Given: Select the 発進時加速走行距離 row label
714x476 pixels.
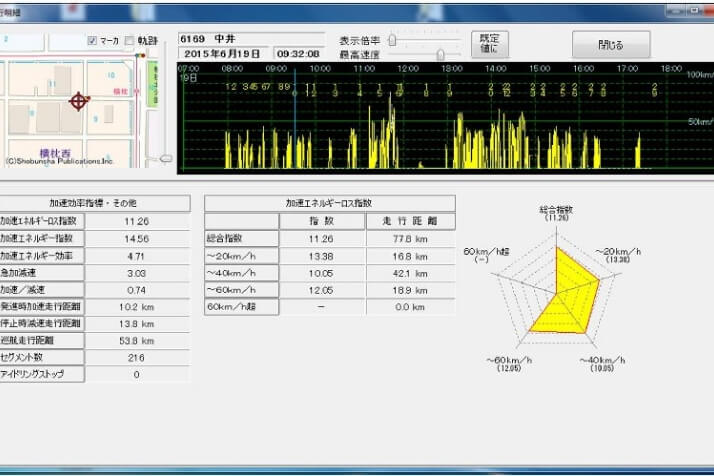Looking at the screenshot, I should (41, 307).
